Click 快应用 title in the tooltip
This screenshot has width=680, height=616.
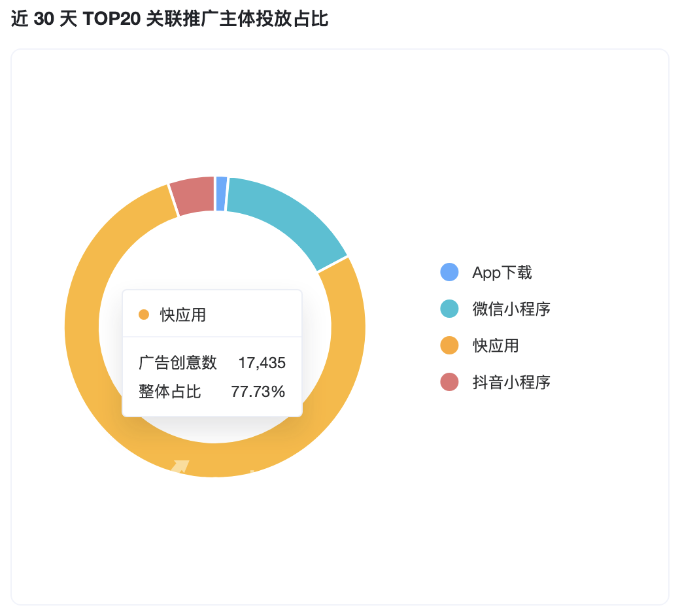point(182,315)
